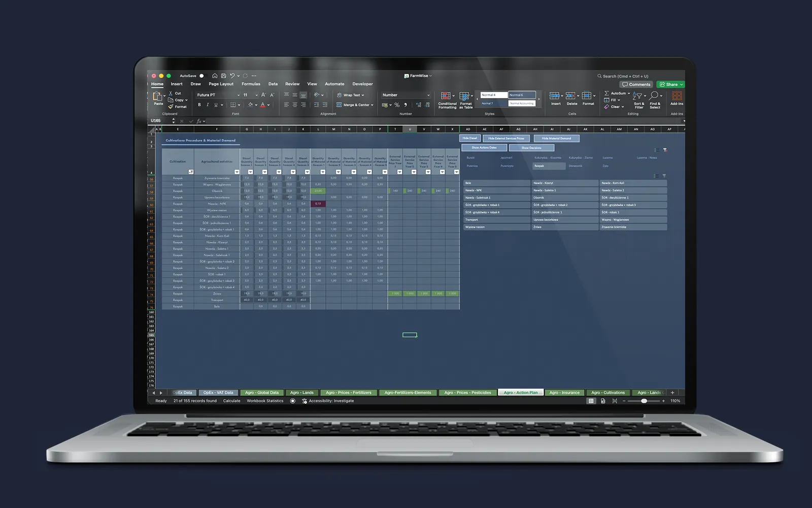Select the Obornik slicer item
The image size is (812, 508).
click(x=565, y=198)
